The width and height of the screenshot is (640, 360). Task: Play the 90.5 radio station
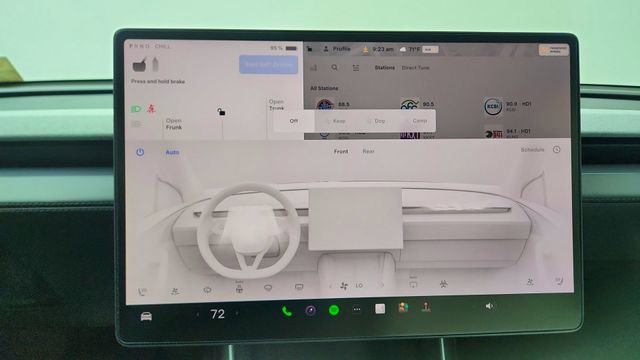pos(418,104)
